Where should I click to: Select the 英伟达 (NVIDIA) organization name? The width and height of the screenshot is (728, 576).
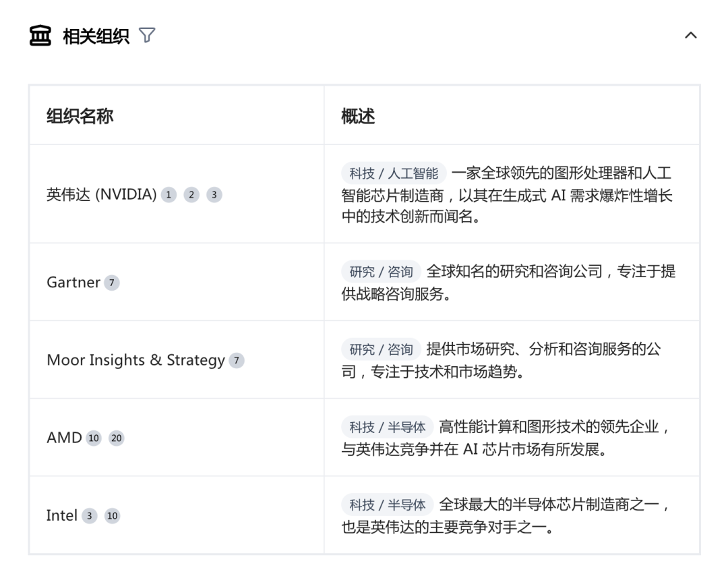102,194
